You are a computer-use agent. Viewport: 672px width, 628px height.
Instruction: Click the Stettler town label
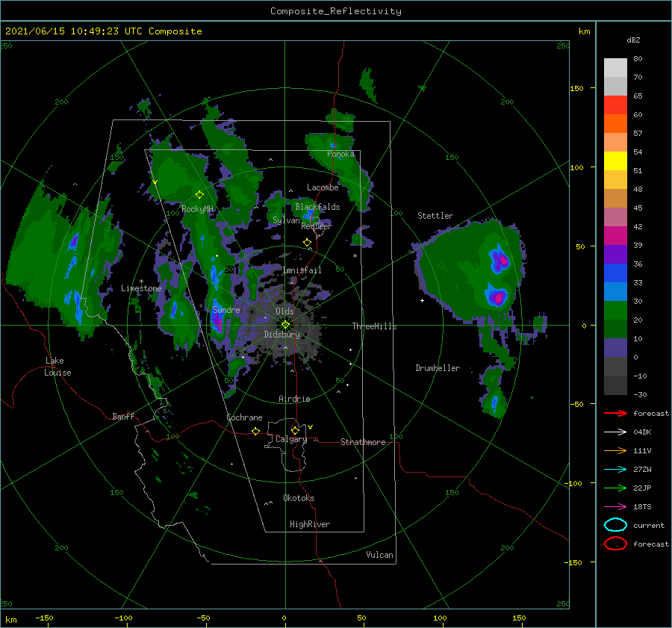(435, 216)
